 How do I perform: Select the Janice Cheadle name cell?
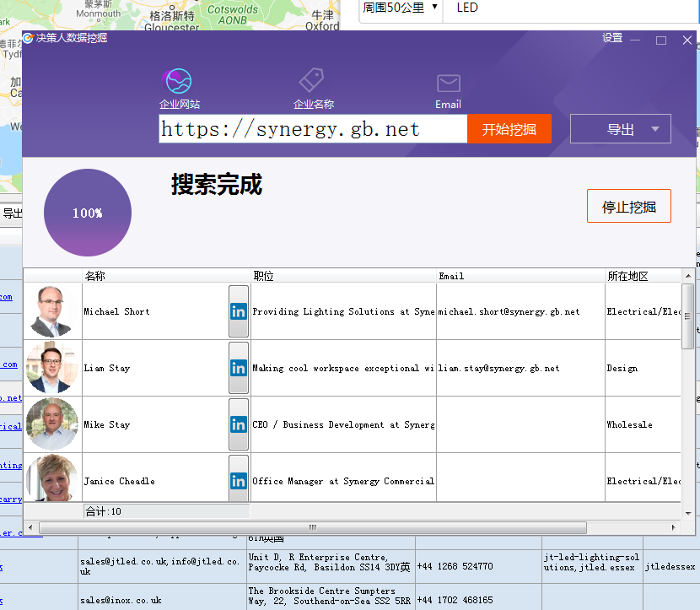coord(155,478)
